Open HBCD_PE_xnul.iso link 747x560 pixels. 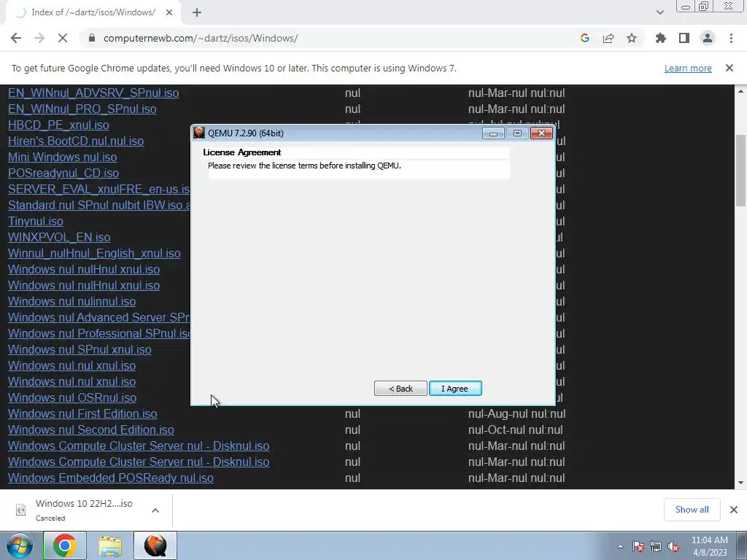click(58, 125)
